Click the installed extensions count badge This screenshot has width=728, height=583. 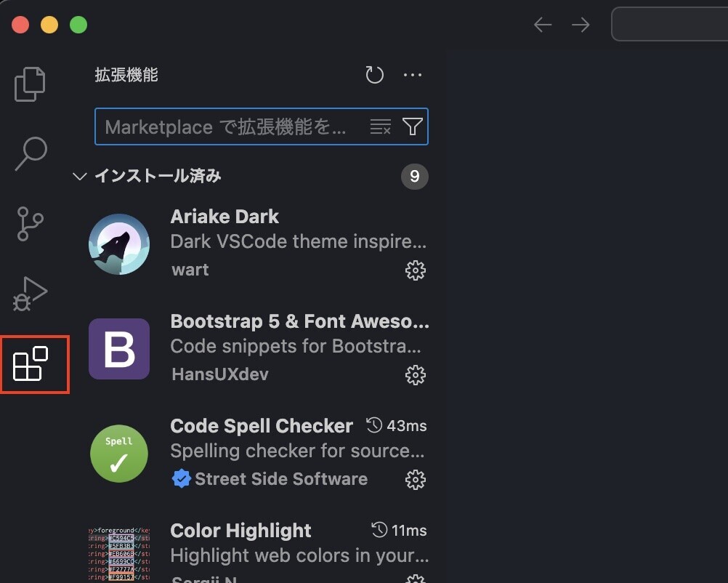click(x=415, y=176)
